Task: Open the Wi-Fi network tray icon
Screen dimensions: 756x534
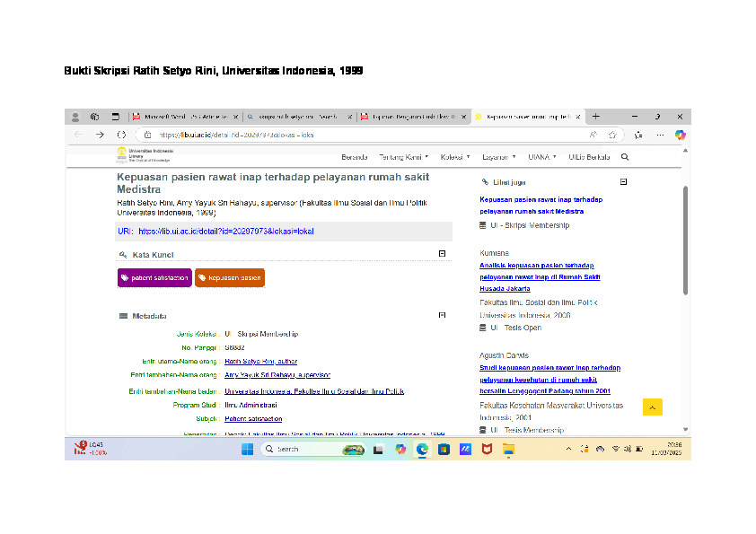Action: pyautogui.click(x=616, y=449)
